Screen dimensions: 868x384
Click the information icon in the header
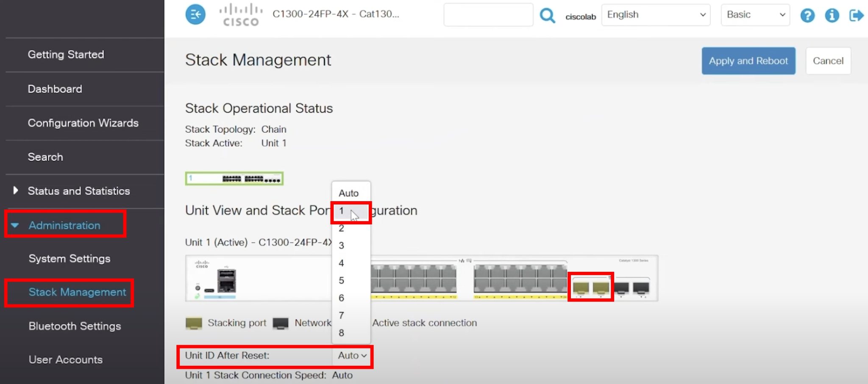pos(832,15)
